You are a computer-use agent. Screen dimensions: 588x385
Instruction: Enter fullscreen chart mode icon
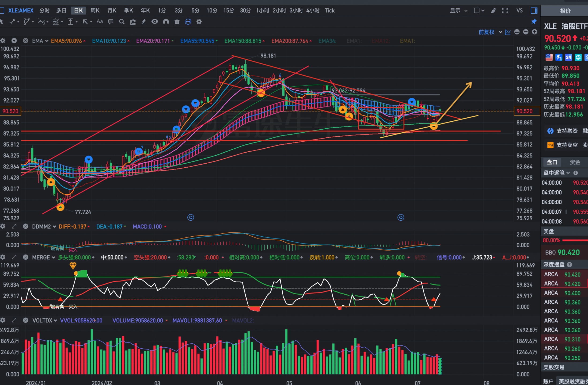pyautogui.click(x=505, y=11)
